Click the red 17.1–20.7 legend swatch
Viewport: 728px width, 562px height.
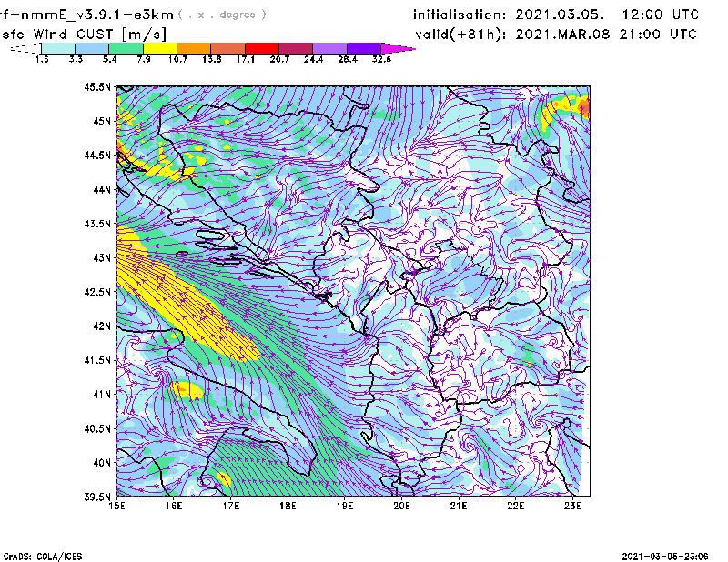point(262,48)
